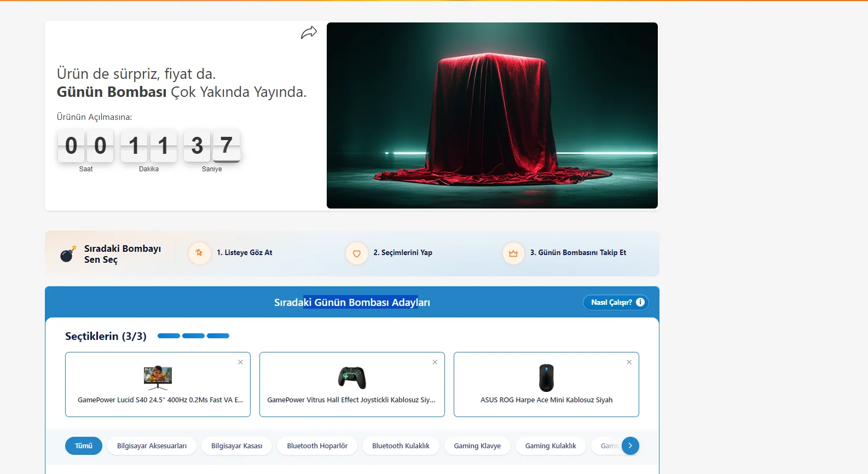
Task: Open the GamePower Vitrus gamepad thumbnail
Action: coord(352,378)
